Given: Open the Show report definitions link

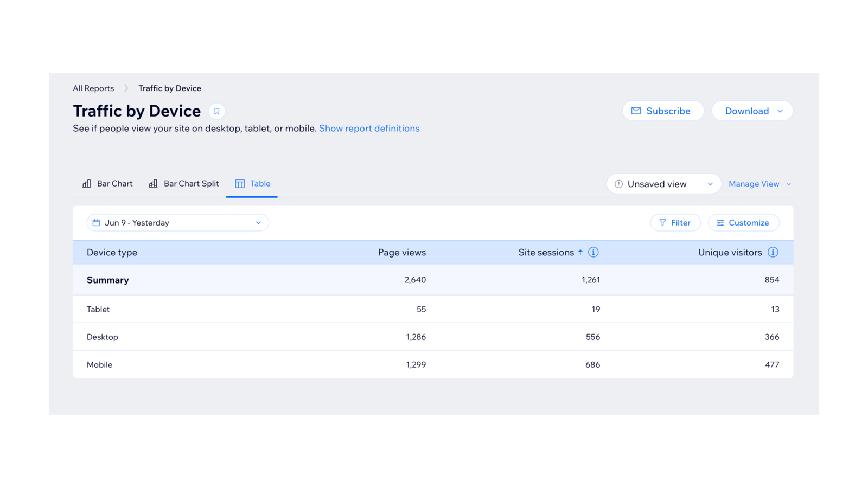Looking at the screenshot, I should click(x=369, y=128).
